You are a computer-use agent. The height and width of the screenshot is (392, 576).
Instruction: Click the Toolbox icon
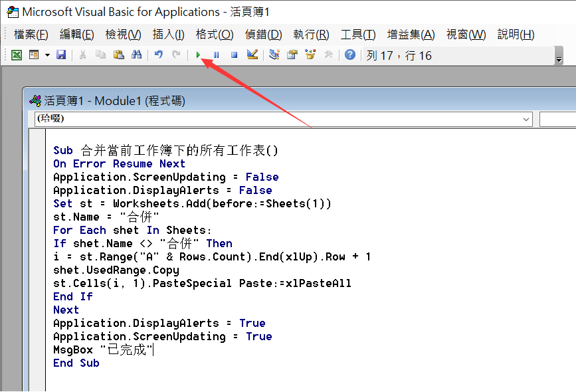[x=328, y=55]
